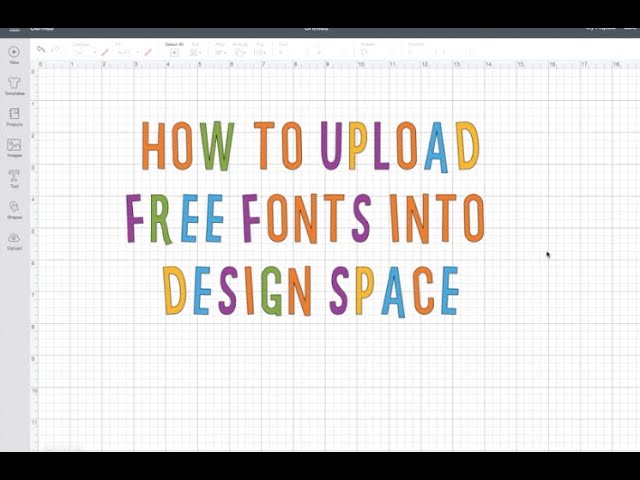Click the Fill color swatch
The height and width of the screenshot is (480, 640).
(x=148, y=52)
